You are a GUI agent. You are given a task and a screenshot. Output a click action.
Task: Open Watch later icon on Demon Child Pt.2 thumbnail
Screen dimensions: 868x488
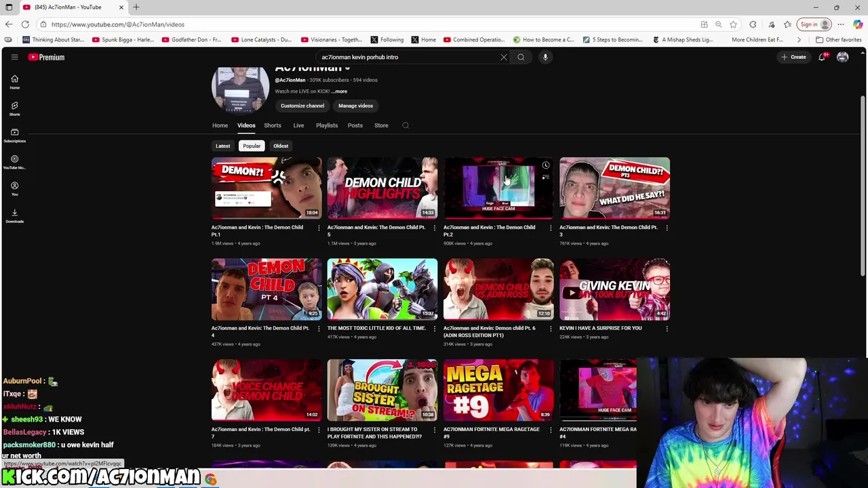click(x=545, y=165)
